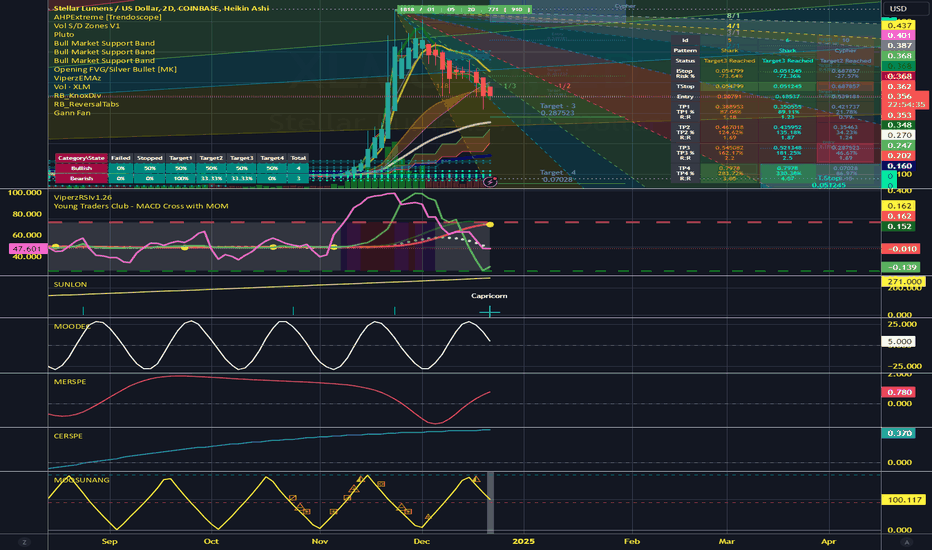Select the MOOSUNANG pane label
Screen dimensions: 932x550
pos(81,480)
